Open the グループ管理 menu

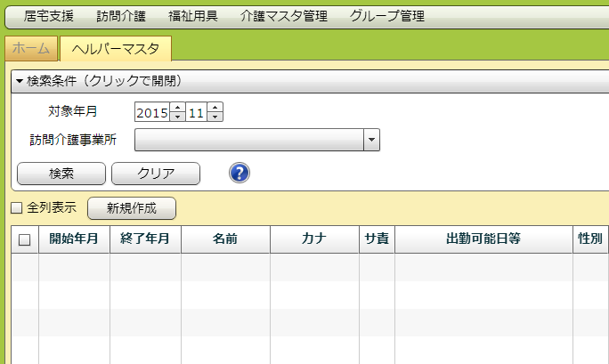click(387, 16)
